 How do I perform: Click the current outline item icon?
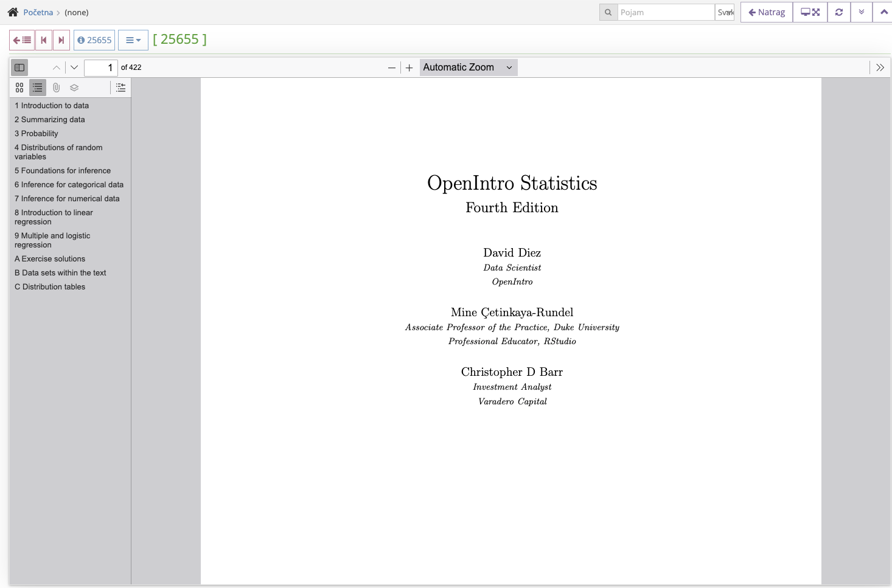click(121, 88)
